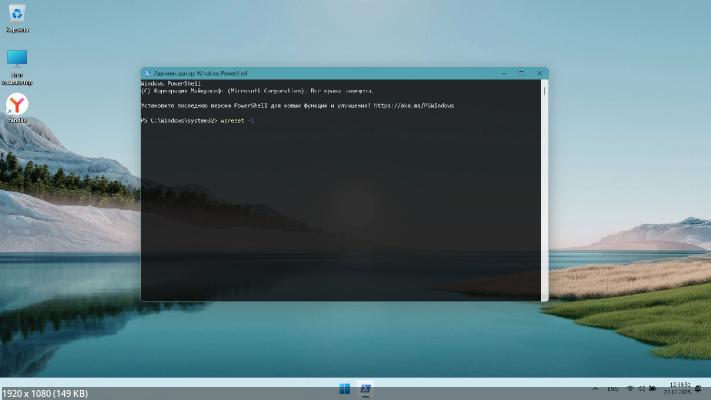Maximize the PowerShell window
Viewport: 711px width, 400px height.
click(522, 73)
